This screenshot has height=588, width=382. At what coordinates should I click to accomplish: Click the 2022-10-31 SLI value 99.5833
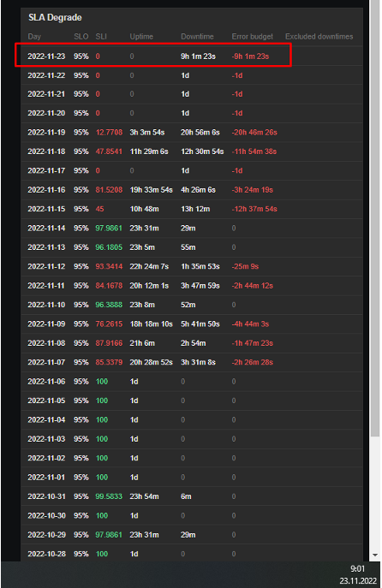(109, 496)
